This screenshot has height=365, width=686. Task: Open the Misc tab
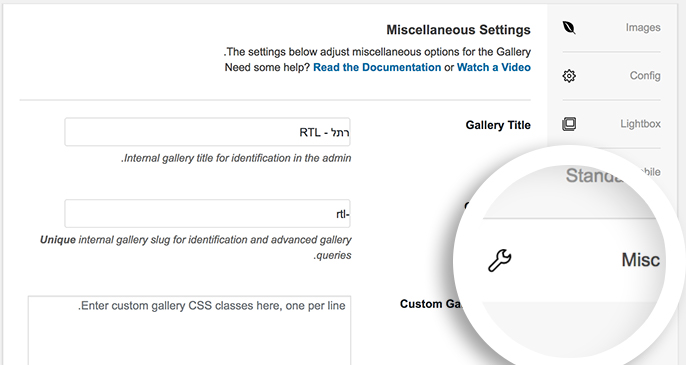click(573, 260)
